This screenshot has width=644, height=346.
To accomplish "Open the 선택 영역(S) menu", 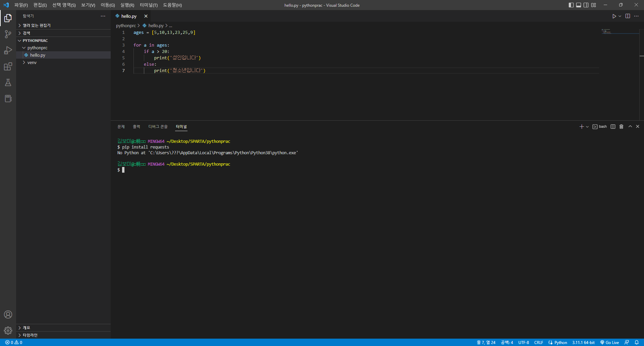I will pos(64,5).
